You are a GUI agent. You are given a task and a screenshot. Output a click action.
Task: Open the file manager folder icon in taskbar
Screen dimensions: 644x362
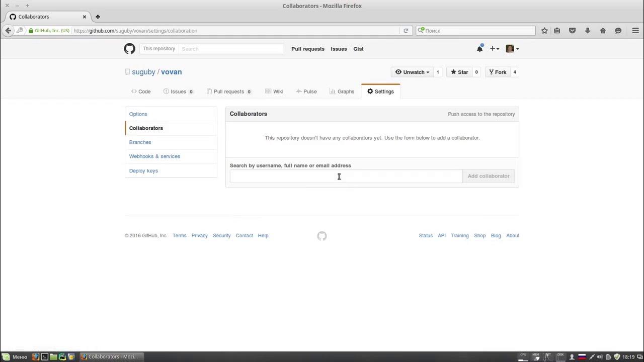tap(53, 357)
